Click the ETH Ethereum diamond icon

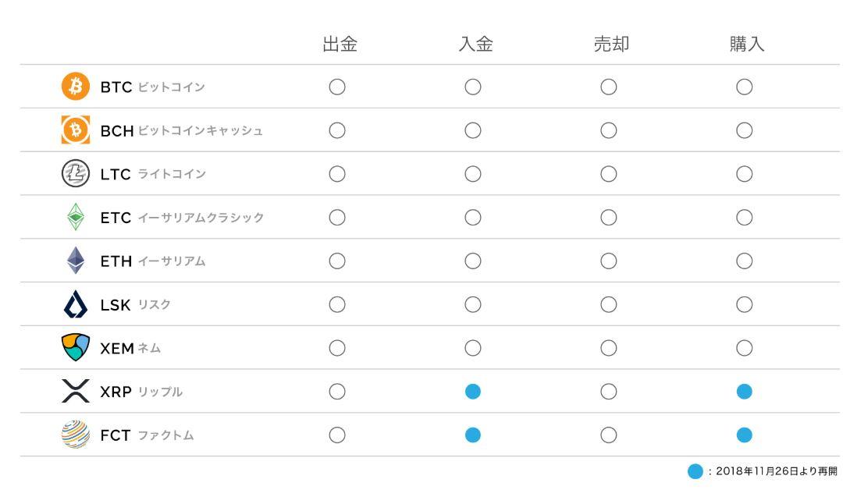(x=76, y=261)
